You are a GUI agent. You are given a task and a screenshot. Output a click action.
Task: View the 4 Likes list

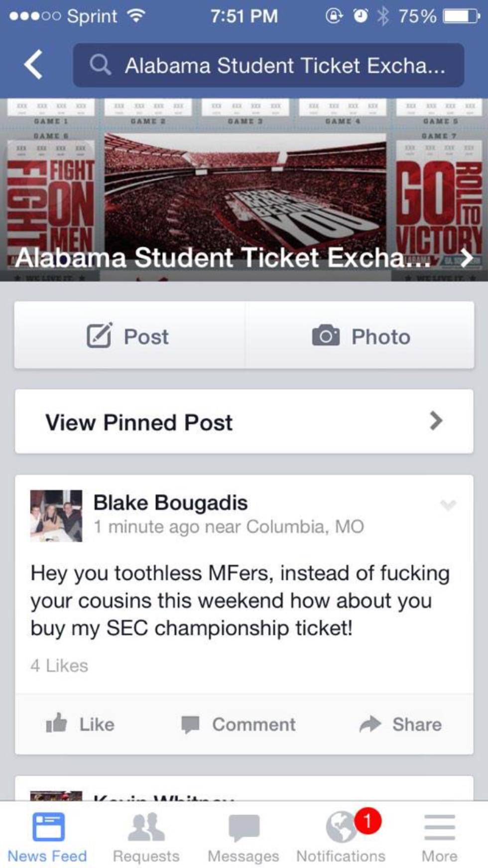[x=59, y=666]
